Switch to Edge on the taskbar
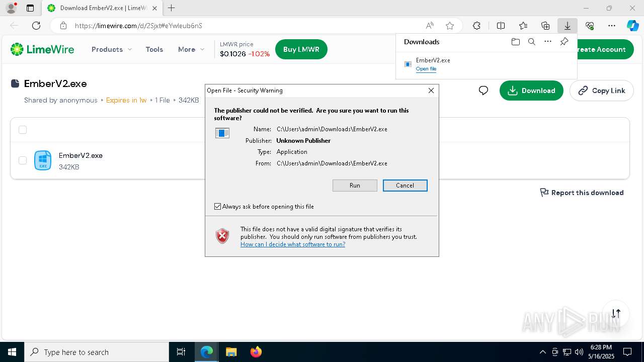The width and height of the screenshot is (644, 362). click(x=207, y=352)
